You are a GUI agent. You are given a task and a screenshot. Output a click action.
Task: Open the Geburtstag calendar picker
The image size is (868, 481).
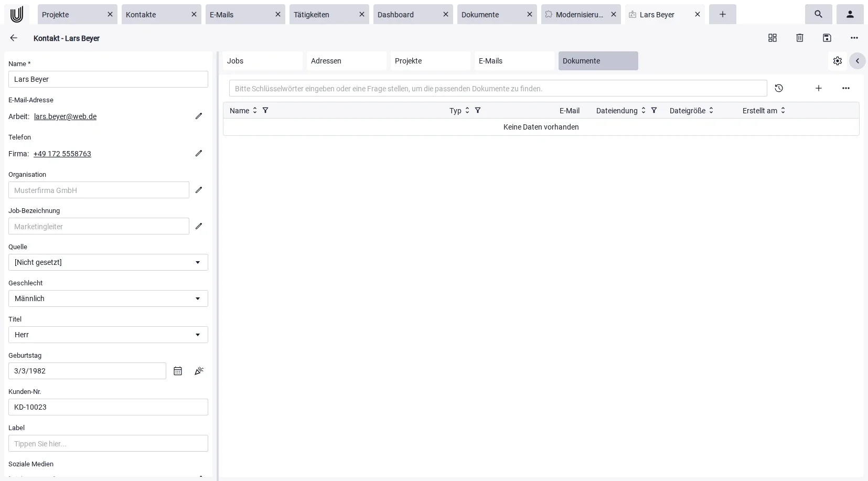[x=178, y=371]
